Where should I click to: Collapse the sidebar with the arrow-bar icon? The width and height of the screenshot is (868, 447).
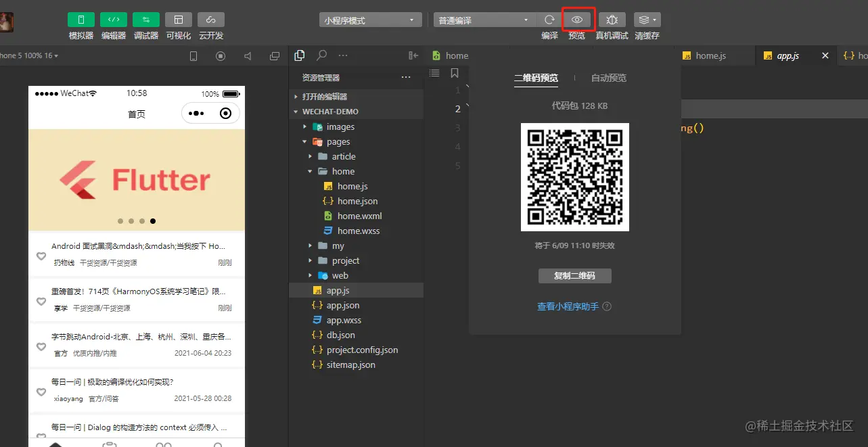(413, 55)
